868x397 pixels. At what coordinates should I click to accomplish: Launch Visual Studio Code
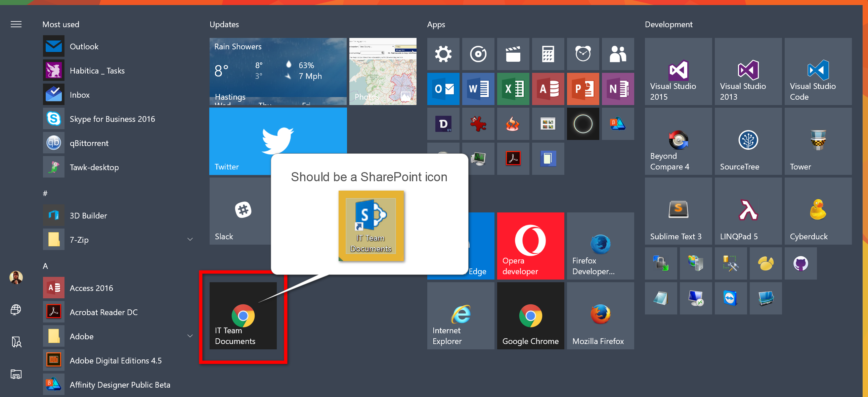click(818, 72)
